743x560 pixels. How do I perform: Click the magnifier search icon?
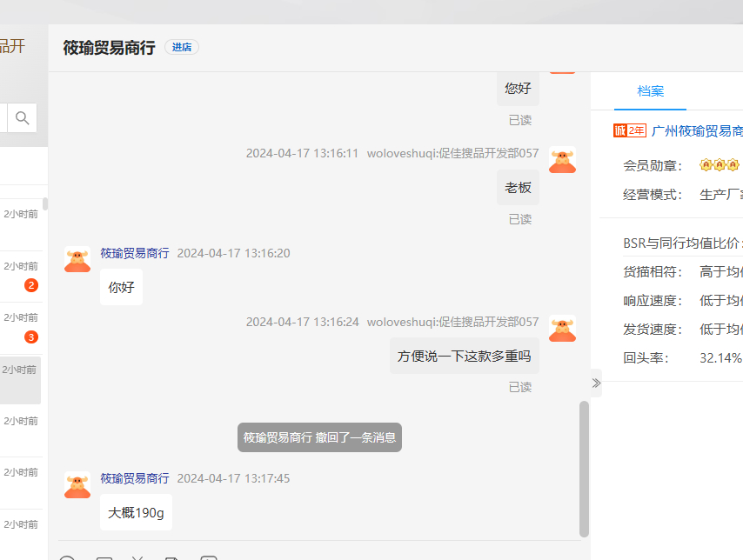23,117
